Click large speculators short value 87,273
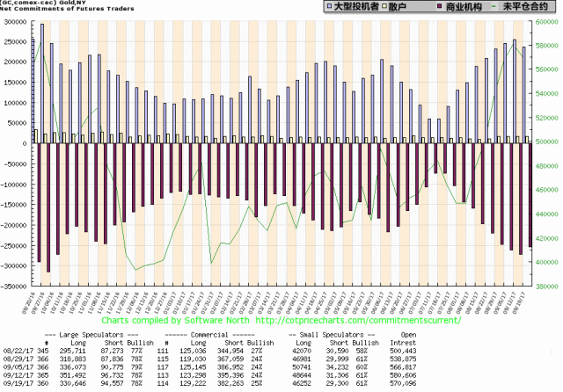The height and width of the screenshot is (392, 563). pyautogui.click(x=112, y=351)
